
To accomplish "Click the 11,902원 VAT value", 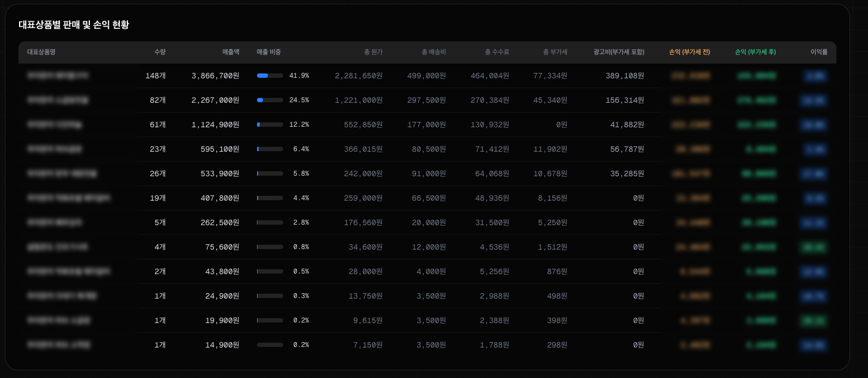I will point(551,149).
